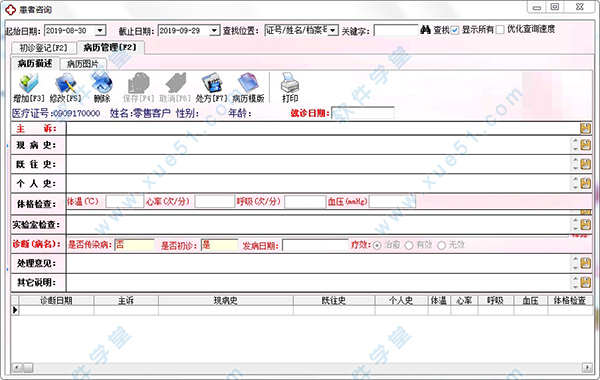Click the 诊断日期 column header

coord(56,301)
